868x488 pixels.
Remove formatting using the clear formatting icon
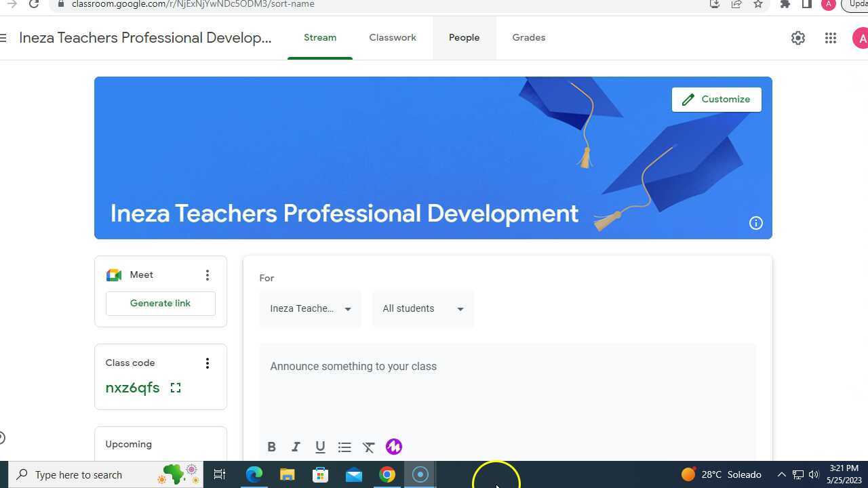[x=369, y=447]
